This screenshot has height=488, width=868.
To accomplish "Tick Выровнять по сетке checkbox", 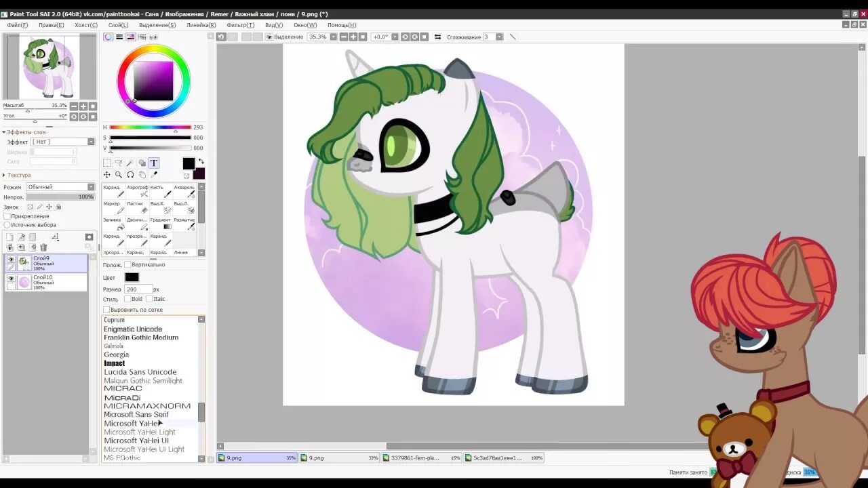I will pos(106,310).
